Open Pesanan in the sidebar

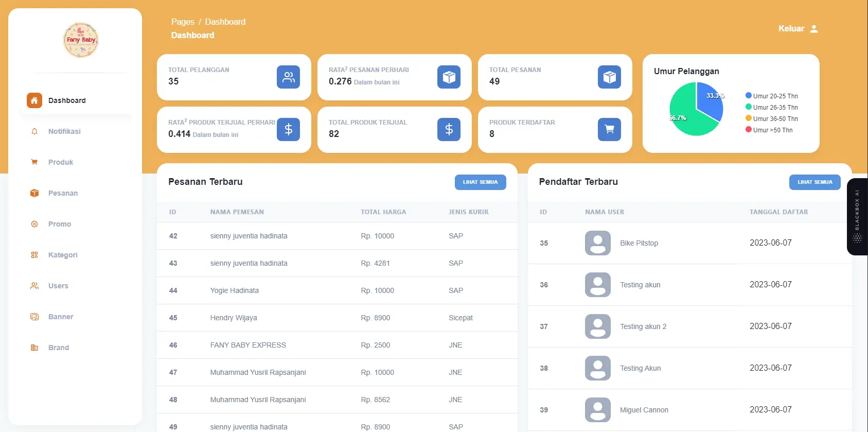pyautogui.click(x=63, y=193)
